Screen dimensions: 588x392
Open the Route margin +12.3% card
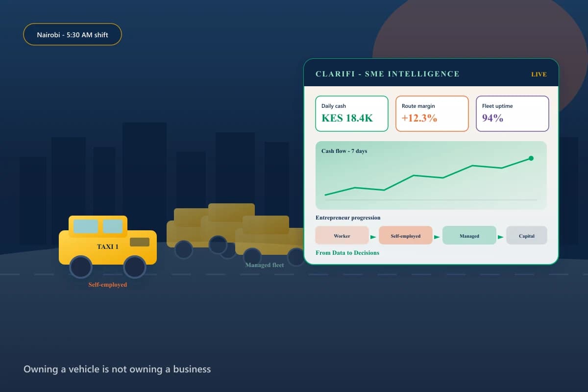click(x=432, y=114)
